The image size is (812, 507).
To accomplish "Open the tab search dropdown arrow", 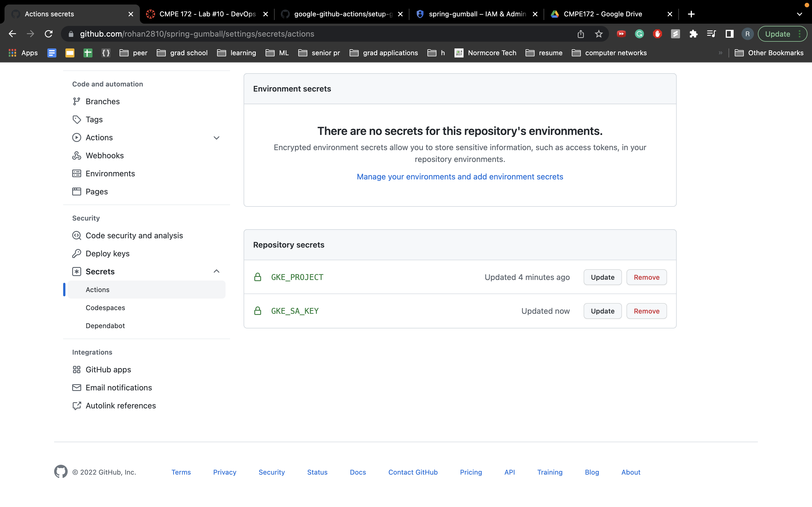I will pos(799,14).
